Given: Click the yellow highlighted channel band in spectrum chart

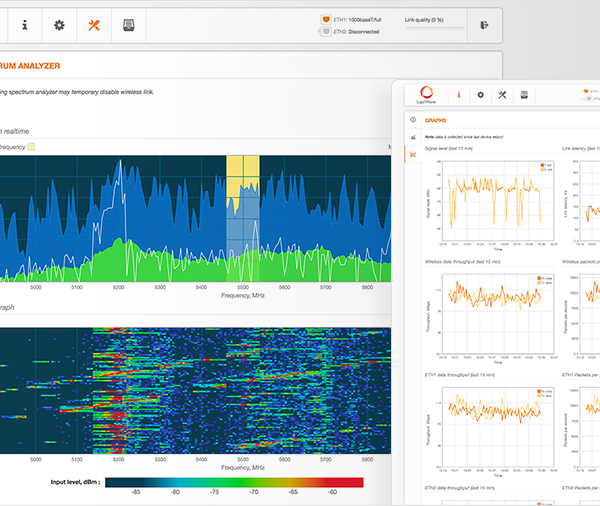Looking at the screenshot, I should click(x=243, y=218).
